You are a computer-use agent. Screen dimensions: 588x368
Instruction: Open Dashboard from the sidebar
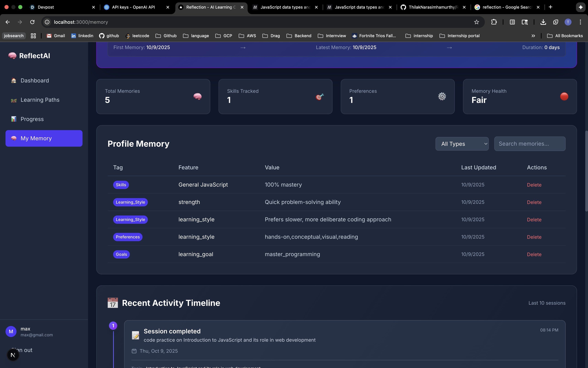coord(35,81)
